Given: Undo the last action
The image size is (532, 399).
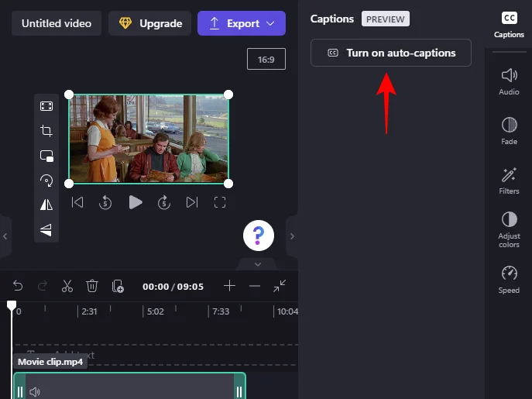Looking at the screenshot, I should point(18,286).
